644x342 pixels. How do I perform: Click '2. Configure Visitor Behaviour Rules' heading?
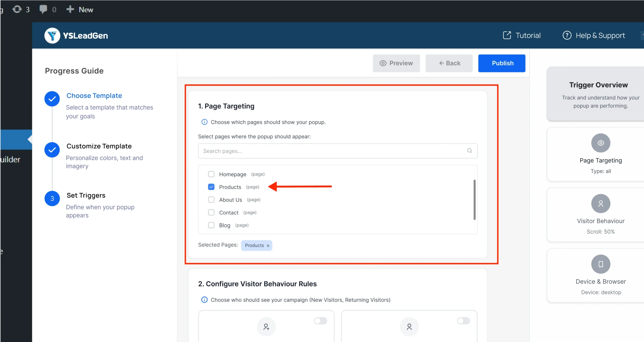tap(257, 284)
